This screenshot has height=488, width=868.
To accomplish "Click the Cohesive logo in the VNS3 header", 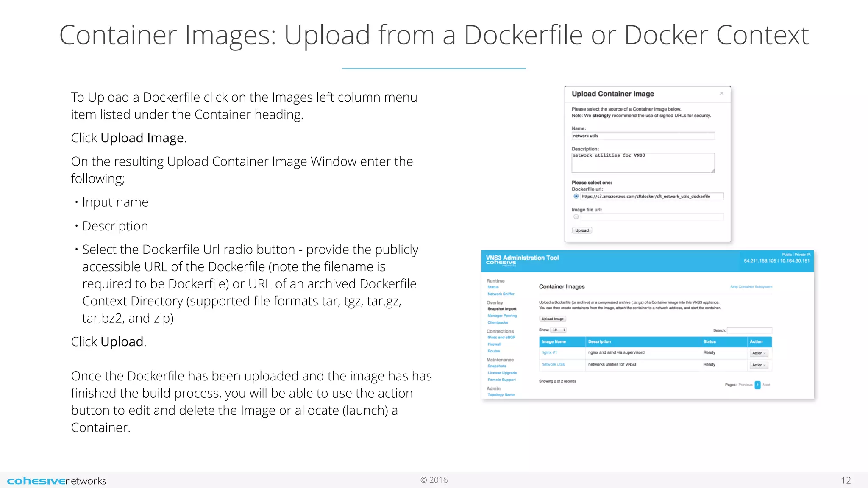I will [501, 263].
